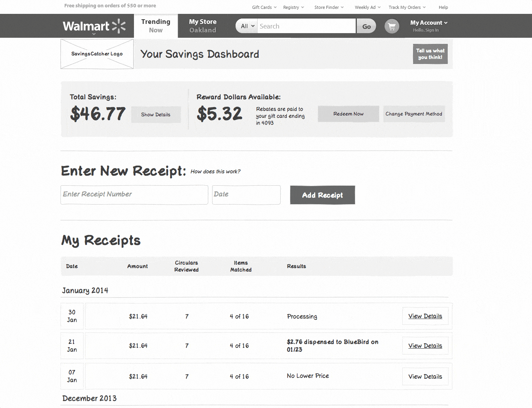Click the $2.76 dispensed to BlueBird text

pos(333,346)
